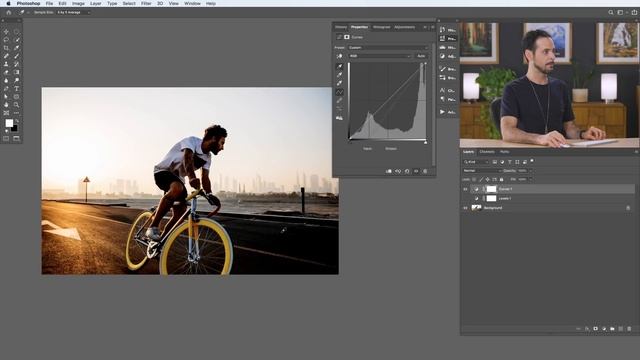Click the Opacity value field

[x=522, y=171]
